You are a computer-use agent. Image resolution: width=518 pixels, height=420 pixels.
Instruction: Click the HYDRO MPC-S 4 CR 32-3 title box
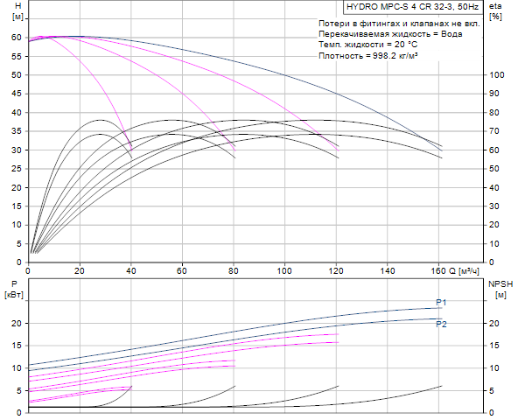click(413, 7)
